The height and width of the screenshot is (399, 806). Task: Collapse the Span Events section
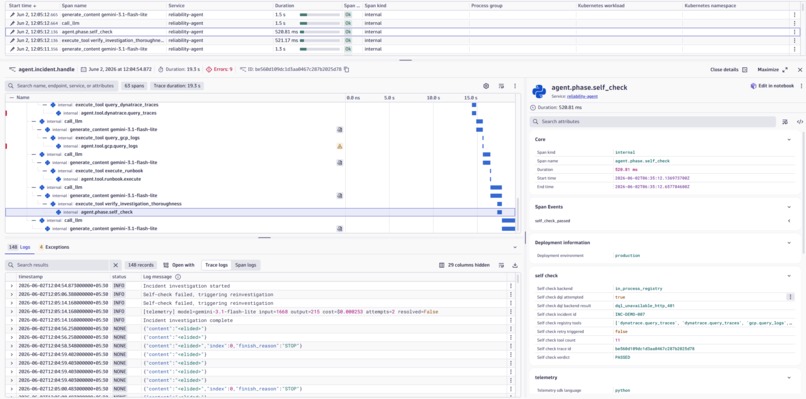[789, 207]
